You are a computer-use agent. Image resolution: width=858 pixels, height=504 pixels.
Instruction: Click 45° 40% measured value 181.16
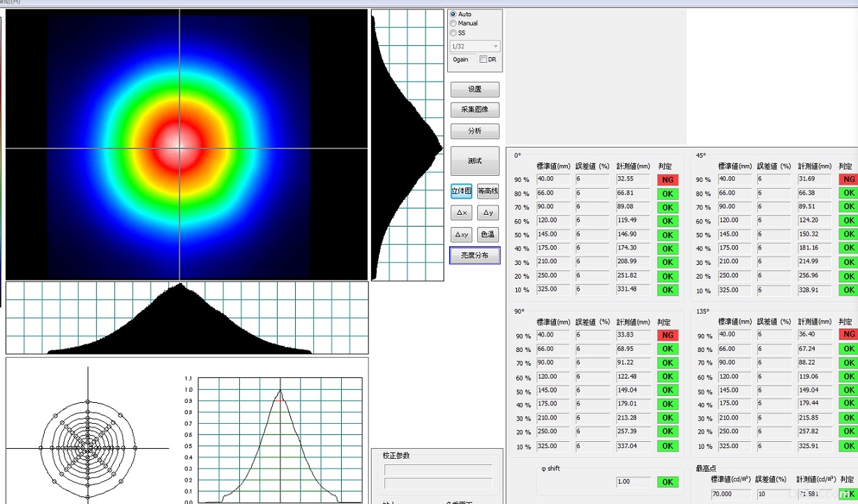[x=815, y=247]
